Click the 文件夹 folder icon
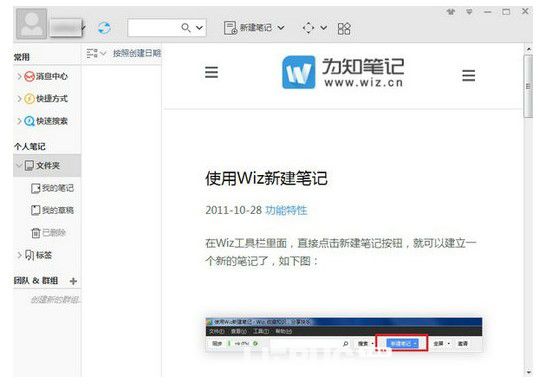 [29, 166]
